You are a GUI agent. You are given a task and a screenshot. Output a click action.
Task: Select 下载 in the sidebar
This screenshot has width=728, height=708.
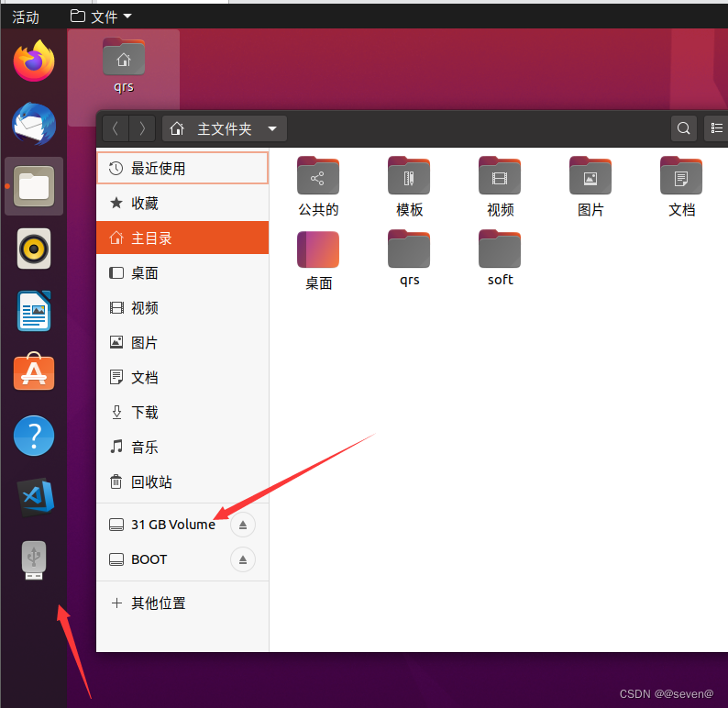182,412
